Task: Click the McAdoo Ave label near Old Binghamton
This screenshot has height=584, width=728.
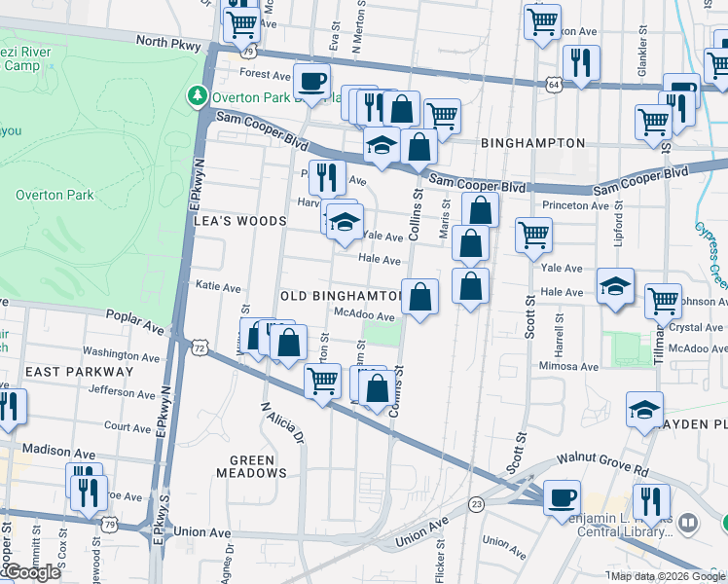Action: coord(364,314)
